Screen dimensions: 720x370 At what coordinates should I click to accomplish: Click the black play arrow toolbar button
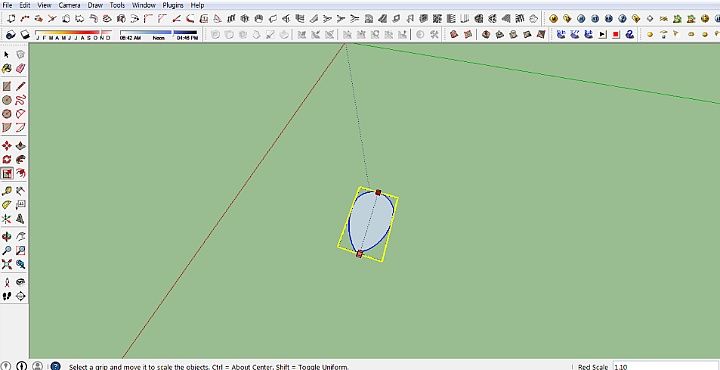coord(602,34)
